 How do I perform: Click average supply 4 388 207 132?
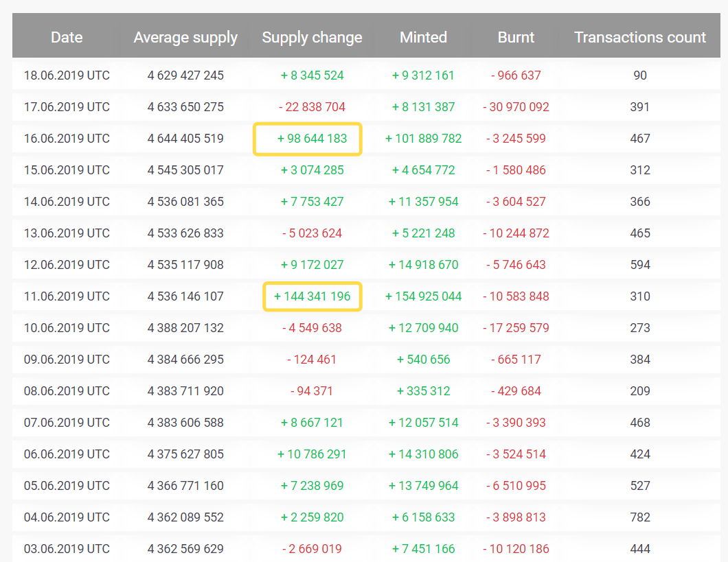[x=185, y=327]
